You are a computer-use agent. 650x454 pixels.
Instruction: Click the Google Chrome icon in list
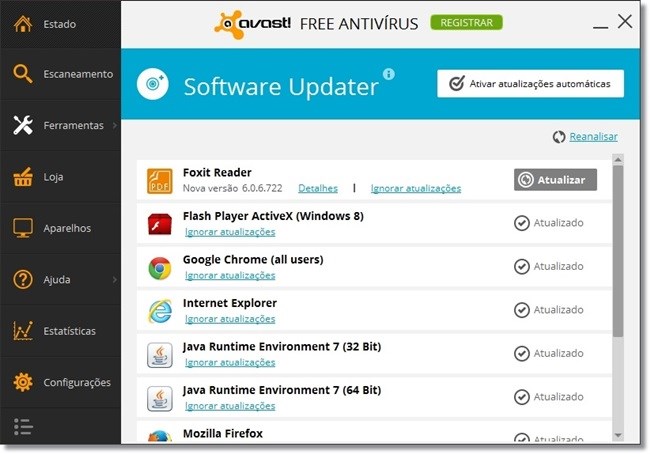(x=159, y=267)
